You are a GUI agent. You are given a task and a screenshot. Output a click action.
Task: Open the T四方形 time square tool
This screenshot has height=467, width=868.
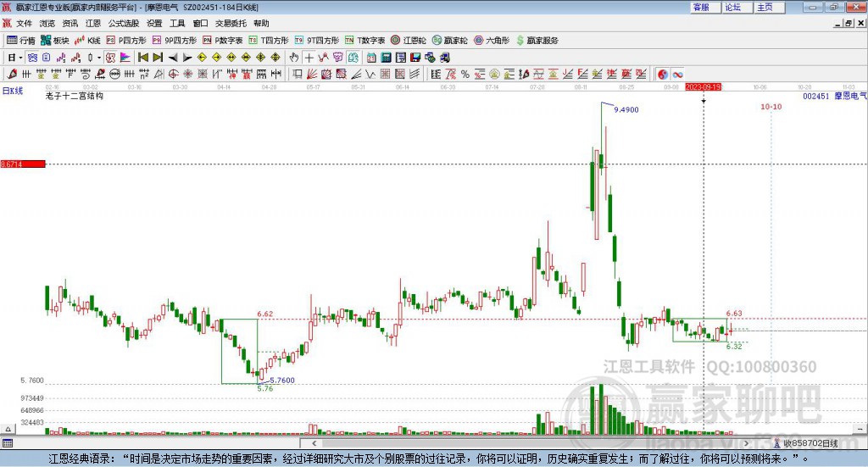coord(269,41)
